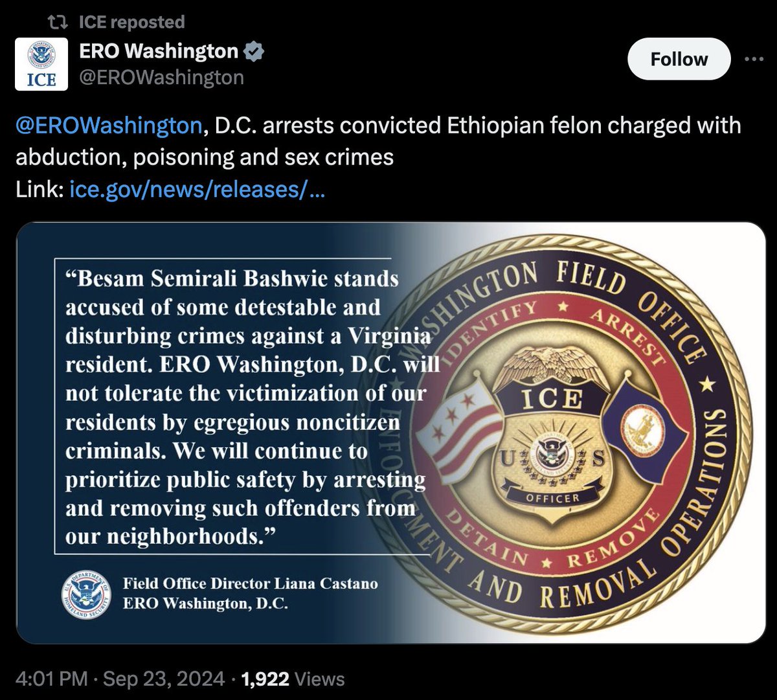Screen dimensions: 777x700
Task: Open the 4:01 PM timestamp link
Action: click(52, 679)
